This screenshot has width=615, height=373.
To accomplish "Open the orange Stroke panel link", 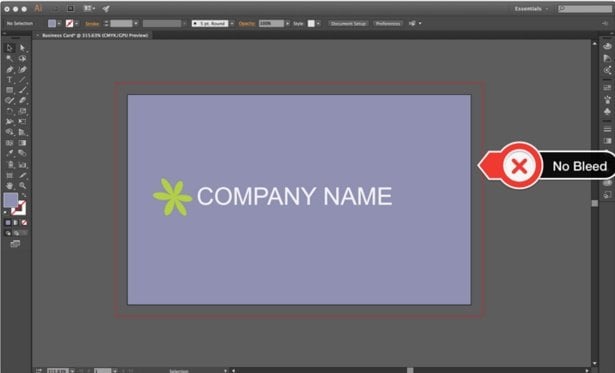I will (92, 24).
